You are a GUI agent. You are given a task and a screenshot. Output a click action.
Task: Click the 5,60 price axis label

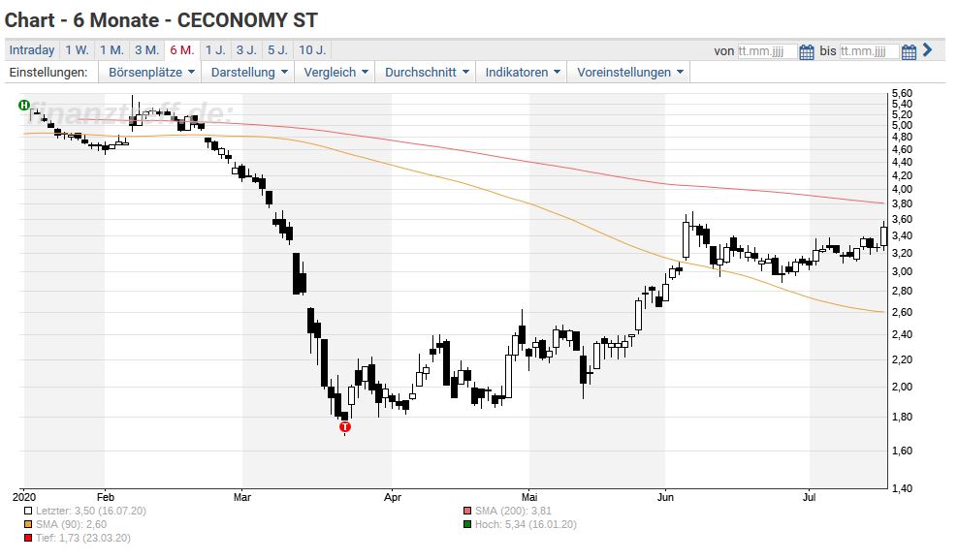902,93
